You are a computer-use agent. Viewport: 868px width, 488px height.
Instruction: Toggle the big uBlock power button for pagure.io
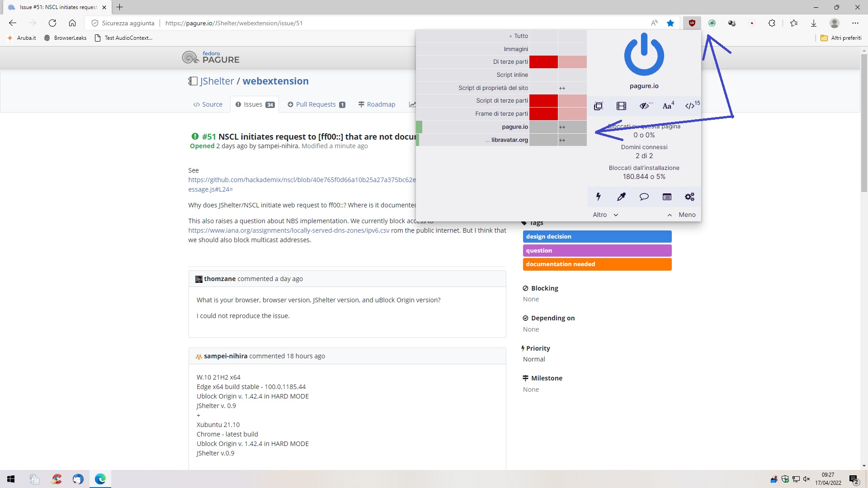644,55
